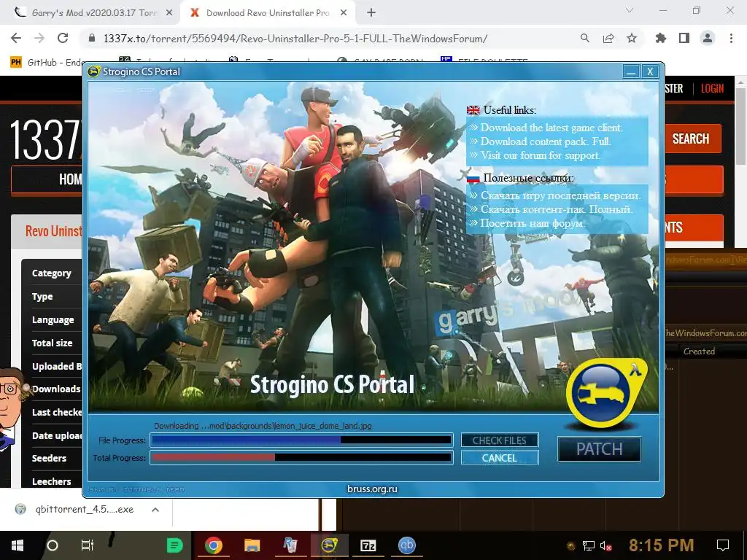The height and width of the screenshot is (560, 747).
Task: Open the Windows notification center
Action: [x=723, y=545]
